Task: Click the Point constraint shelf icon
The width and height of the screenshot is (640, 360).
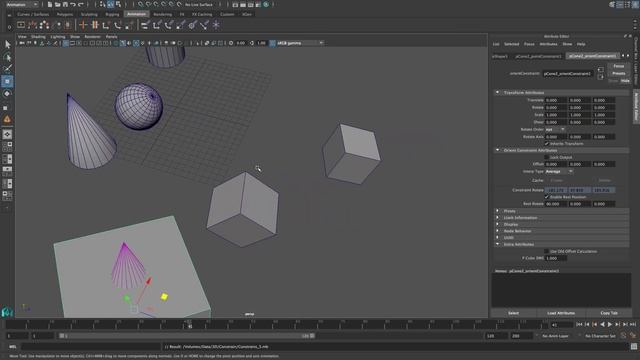Action: 157,25
